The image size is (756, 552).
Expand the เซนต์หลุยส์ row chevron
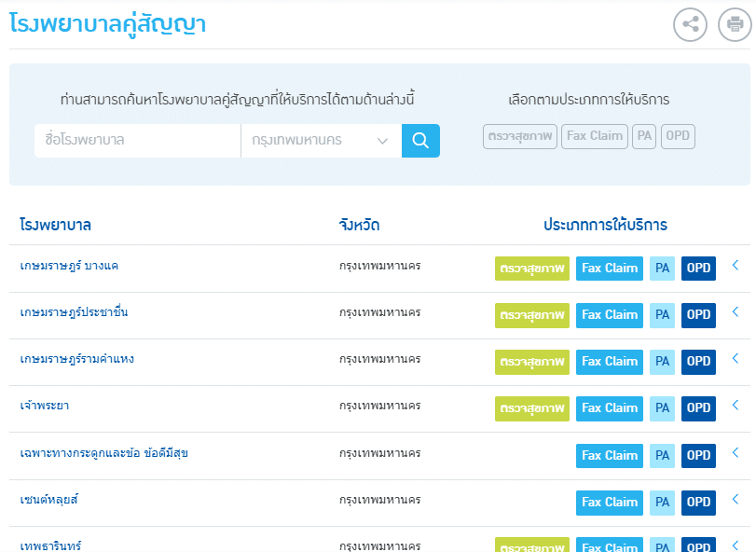[x=735, y=500]
